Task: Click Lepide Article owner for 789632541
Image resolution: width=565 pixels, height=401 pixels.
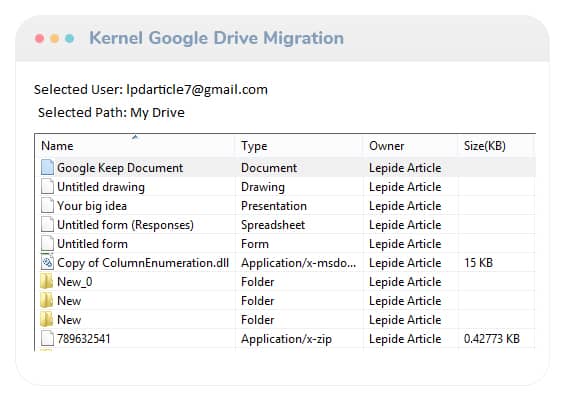Action: click(405, 339)
